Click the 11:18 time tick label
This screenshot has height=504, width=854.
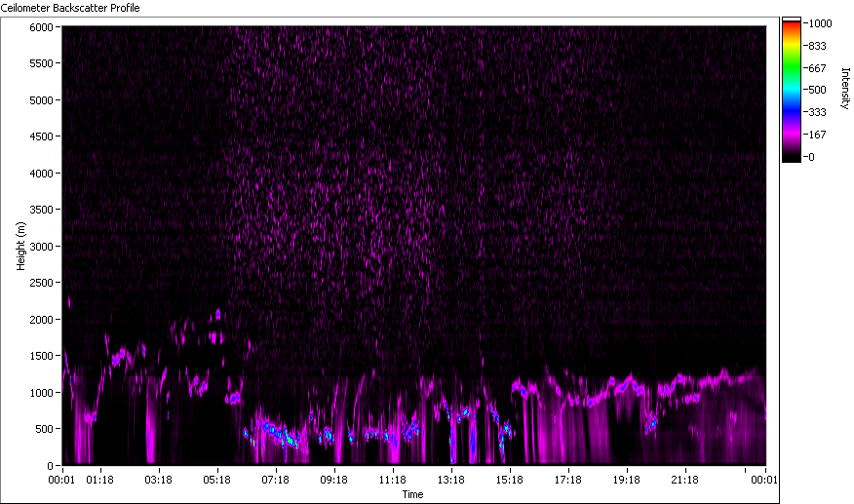393,480
